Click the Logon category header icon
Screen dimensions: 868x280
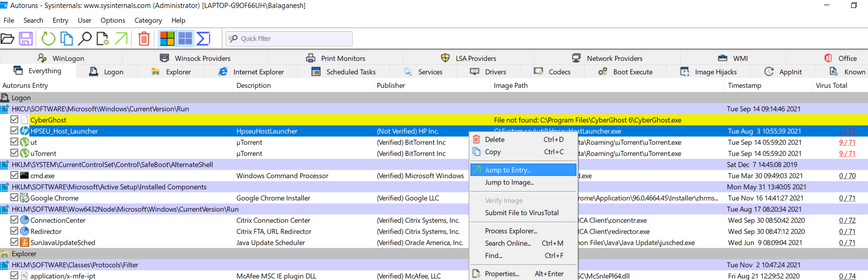tap(5, 98)
